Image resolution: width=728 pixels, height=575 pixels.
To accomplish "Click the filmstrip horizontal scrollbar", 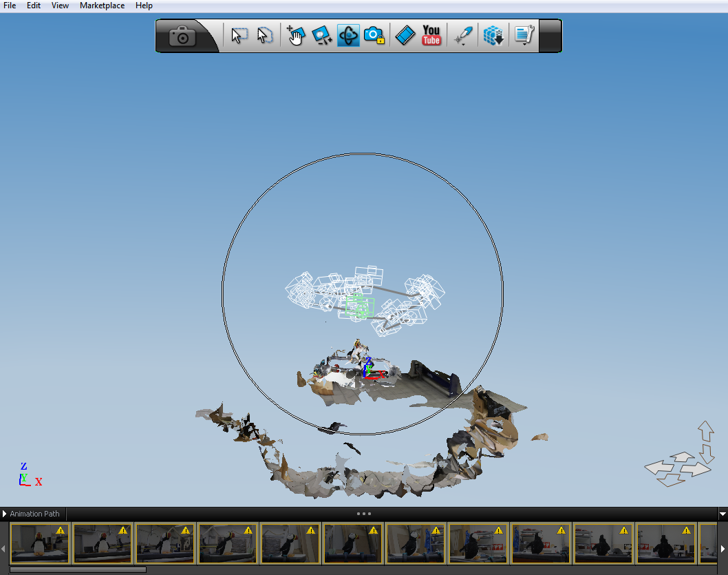I will click(x=78, y=569).
